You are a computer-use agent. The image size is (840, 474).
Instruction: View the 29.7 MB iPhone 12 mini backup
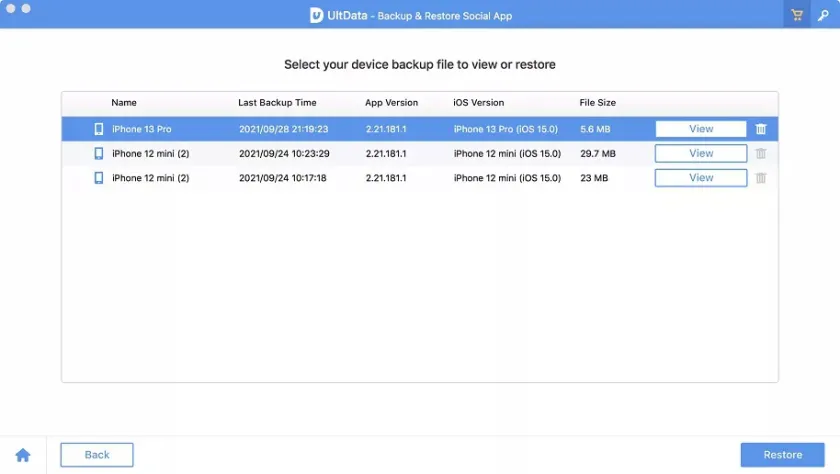700,153
